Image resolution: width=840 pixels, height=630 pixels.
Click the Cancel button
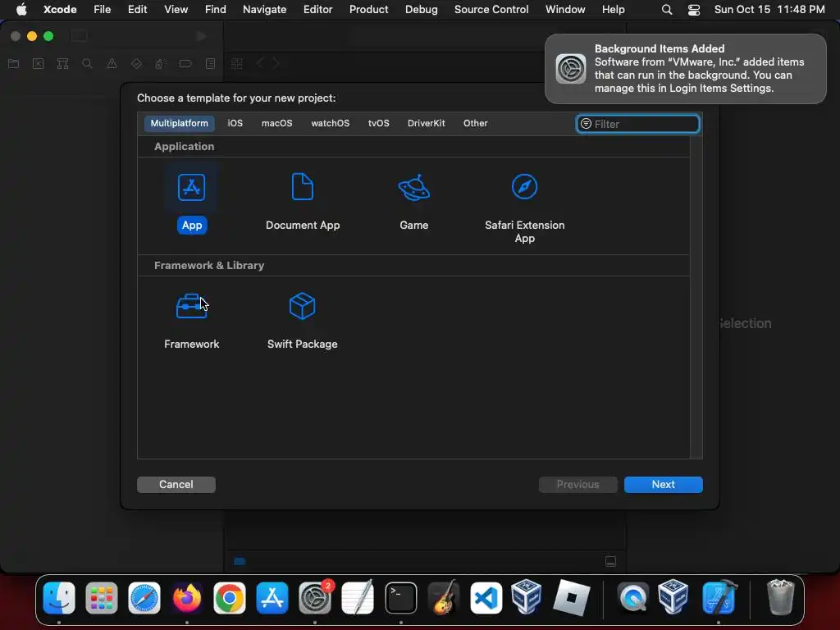(176, 484)
